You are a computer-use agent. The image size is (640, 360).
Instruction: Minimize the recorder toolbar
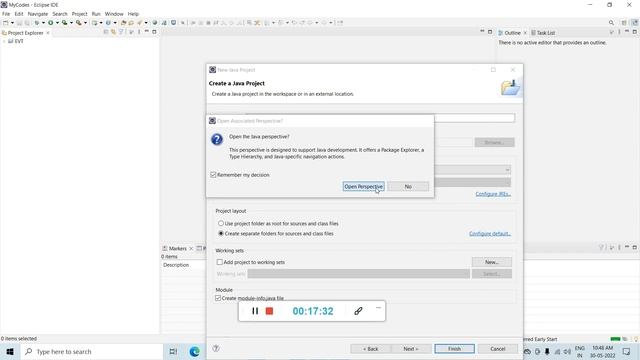pyautogui.click(x=378, y=307)
